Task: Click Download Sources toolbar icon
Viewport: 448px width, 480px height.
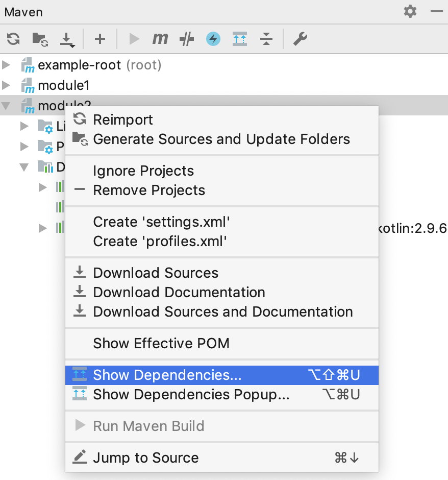Action: [x=67, y=40]
